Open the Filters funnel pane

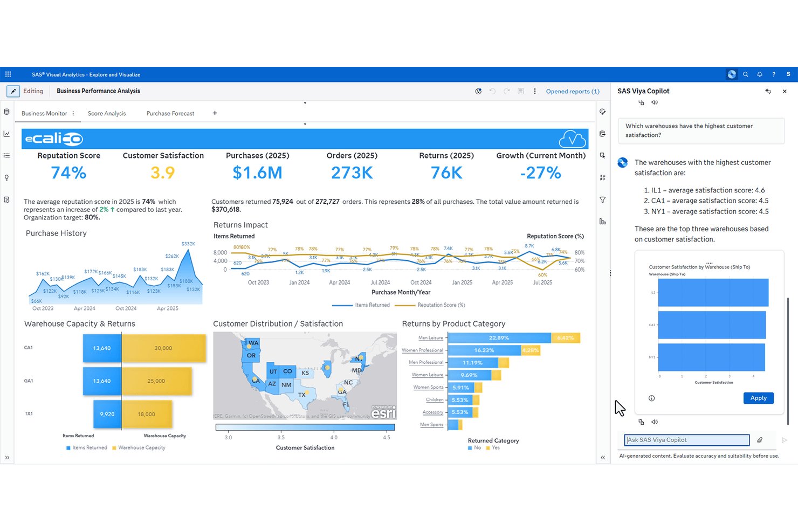[x=602, y=199]
